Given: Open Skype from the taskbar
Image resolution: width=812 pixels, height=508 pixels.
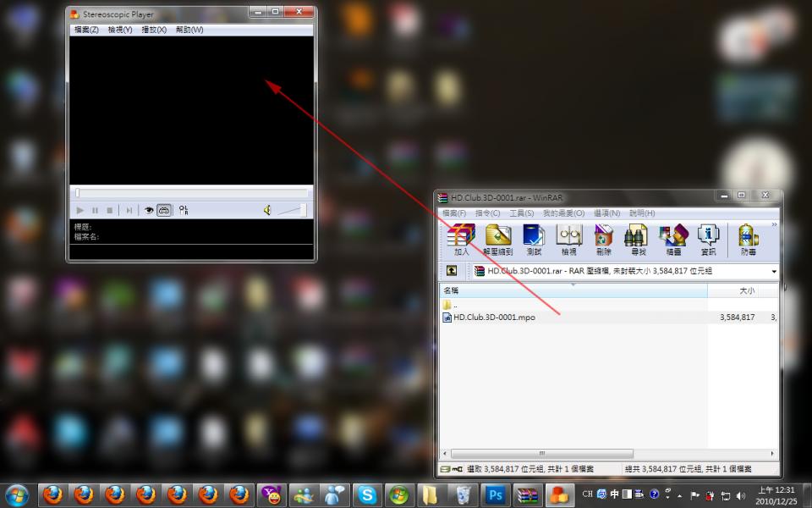Looking at the screenshot, I should (x=367, y=495).
